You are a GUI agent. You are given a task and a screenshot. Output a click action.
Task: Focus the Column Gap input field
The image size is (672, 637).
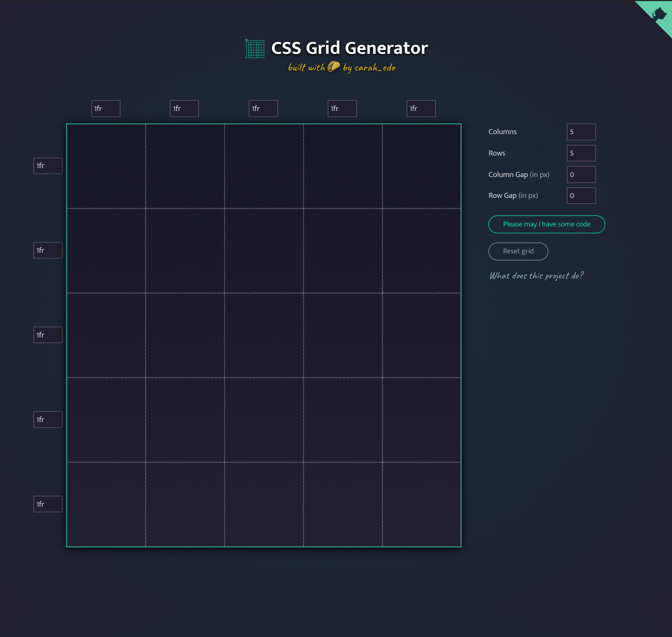tap(581, 175)
